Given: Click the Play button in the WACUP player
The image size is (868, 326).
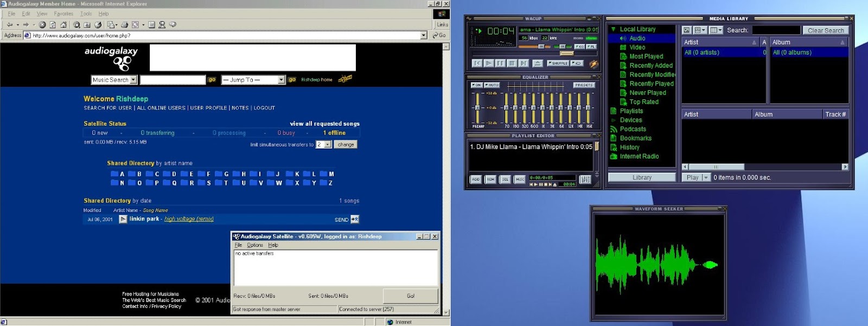Looking at the screenshot, I should tap(488, 63).
